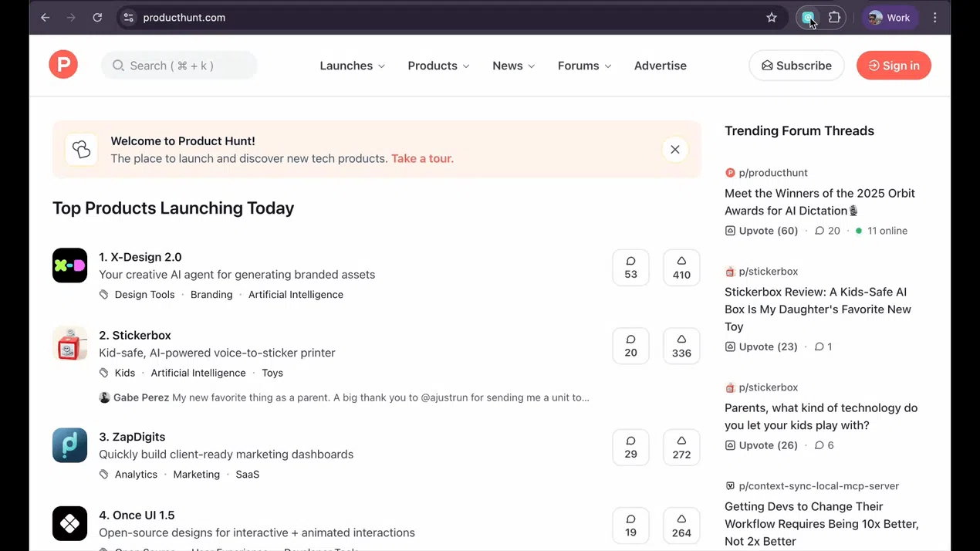Expand the Launches dropdown menu
Viewport: 980px width, 551px height.
(x=353, y=66)
